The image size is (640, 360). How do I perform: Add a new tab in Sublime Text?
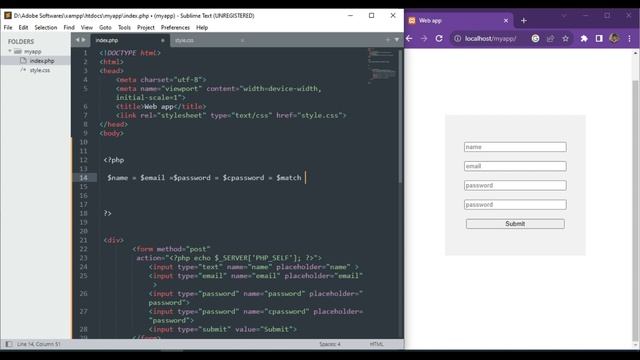tap(388, 40)
